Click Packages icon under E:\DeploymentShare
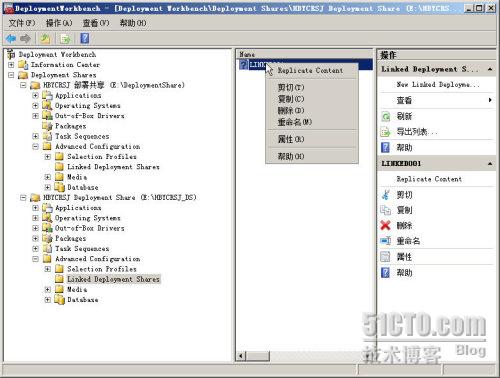 47,126
